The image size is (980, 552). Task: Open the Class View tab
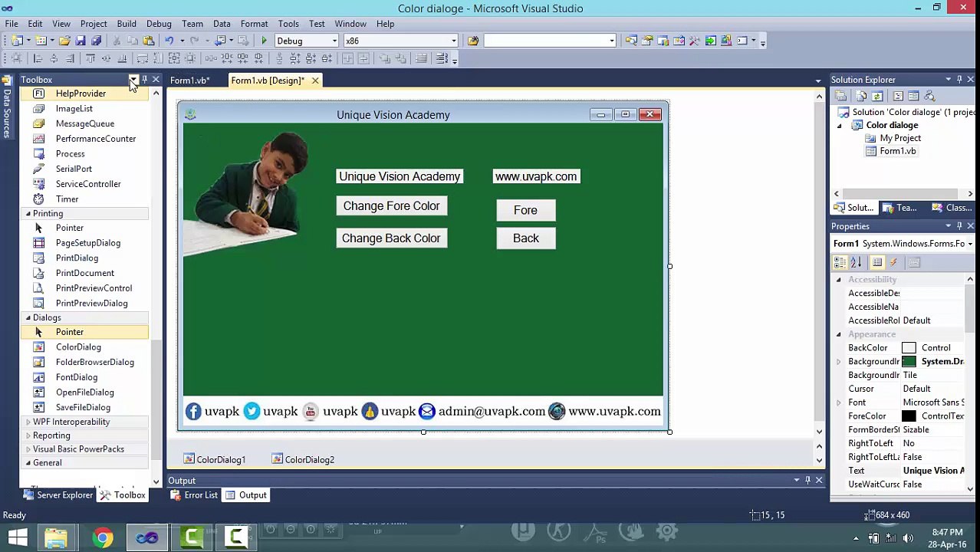(953, 208)
